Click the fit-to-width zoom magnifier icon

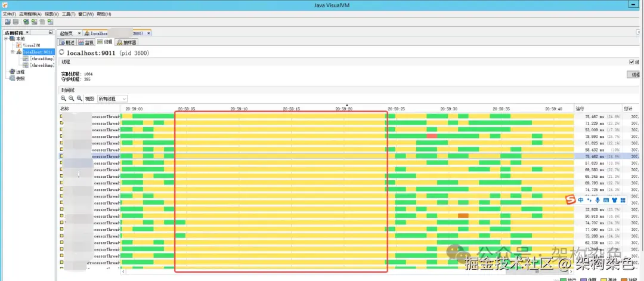pyautogui.click(x=79, y=98)
